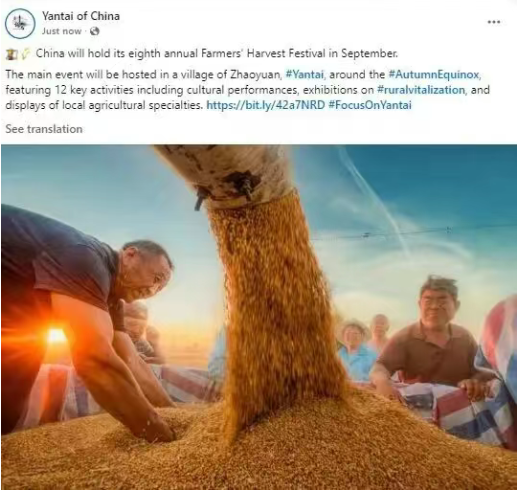Click the setting sun in the photo
The width and height of the screenshot is (517, 490).
[x=57, y=335]
